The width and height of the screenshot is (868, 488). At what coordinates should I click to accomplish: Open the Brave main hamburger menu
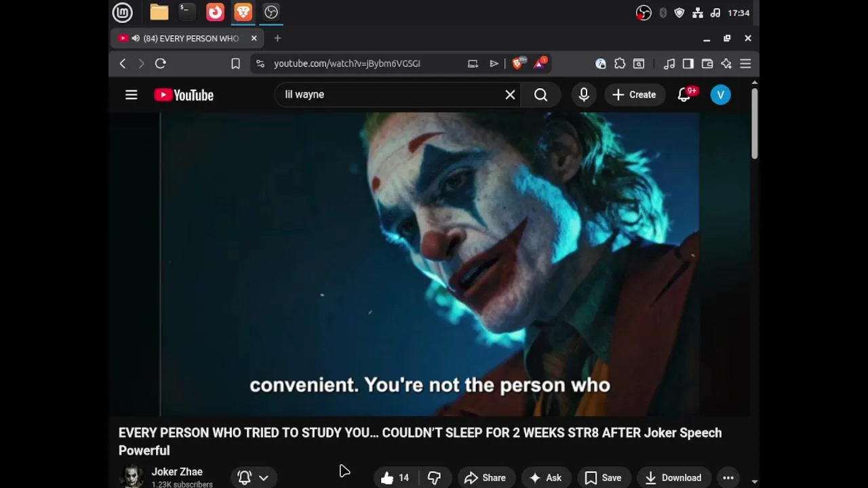click(x=745, y=64)
